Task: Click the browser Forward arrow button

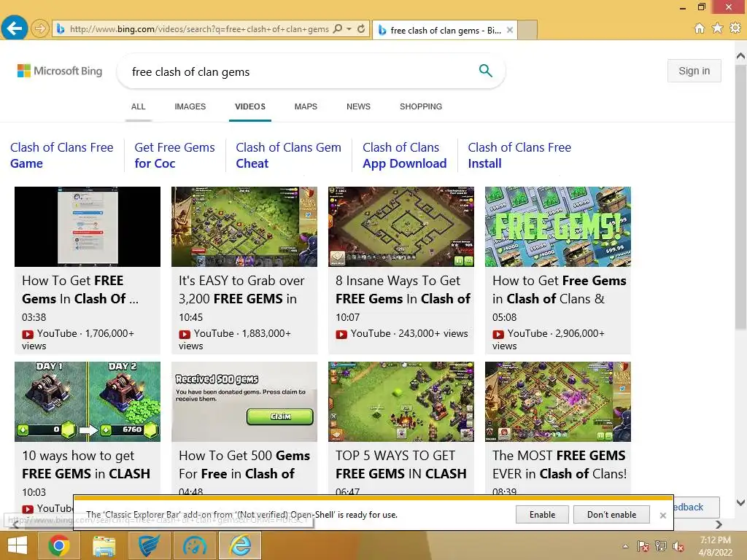Action: (41, 29)
